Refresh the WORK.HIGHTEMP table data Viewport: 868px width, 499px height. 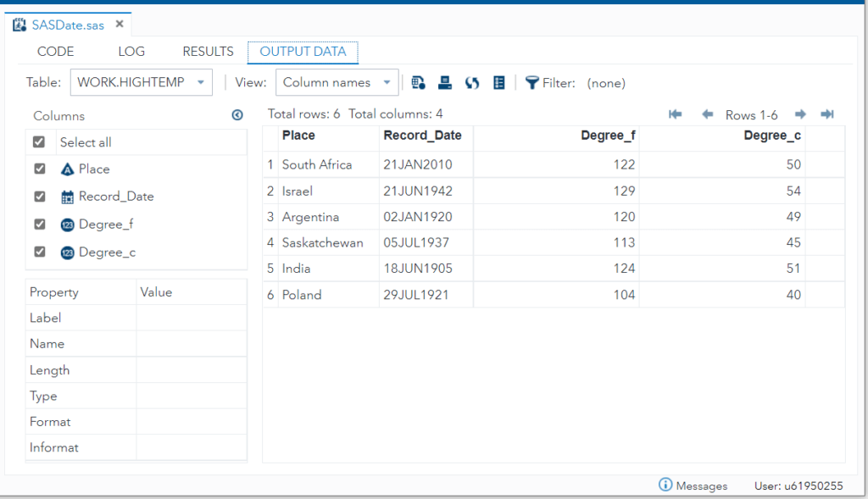click(472, 82)
